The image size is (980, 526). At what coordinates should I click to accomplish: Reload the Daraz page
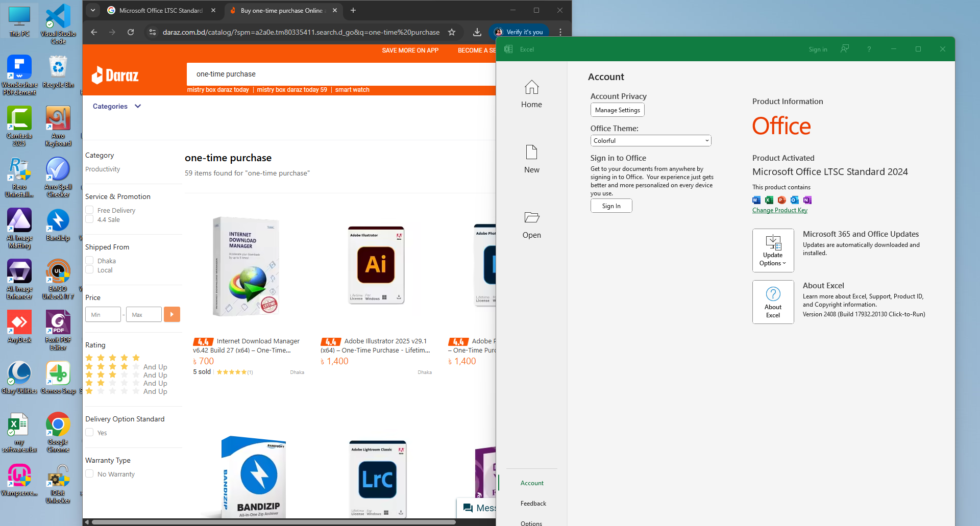pos(131,32)
